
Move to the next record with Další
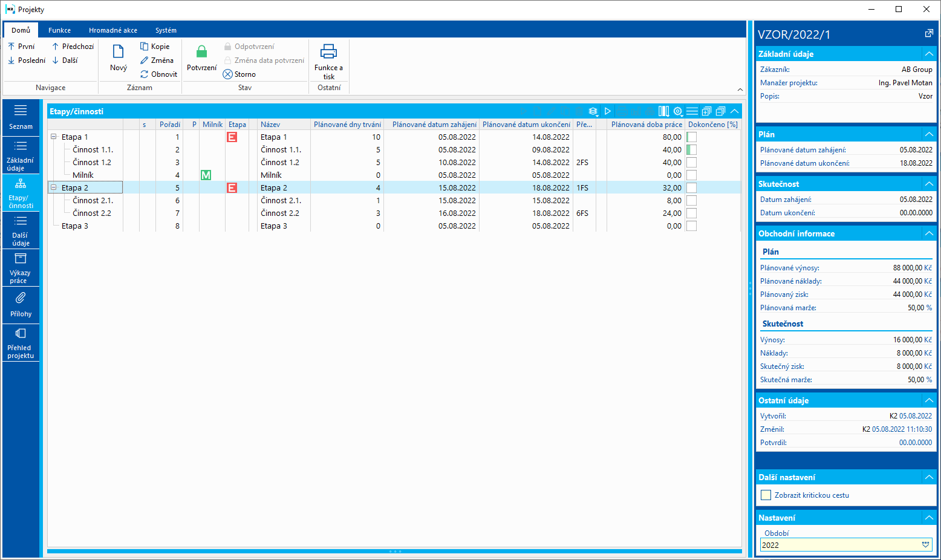coord(65,60)
